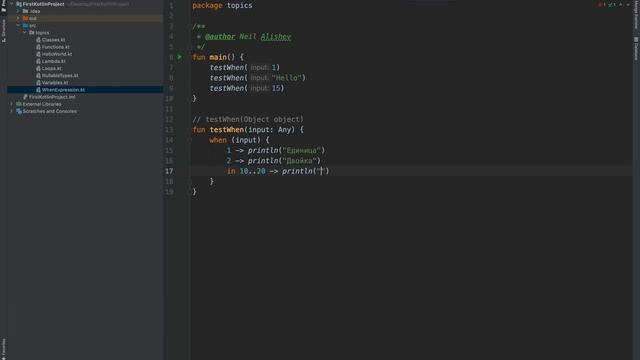Viewport: 640px width, 360px height.
Task: Click the HelloWorld.kt Kotlin file icon
Action: (38, 54)
